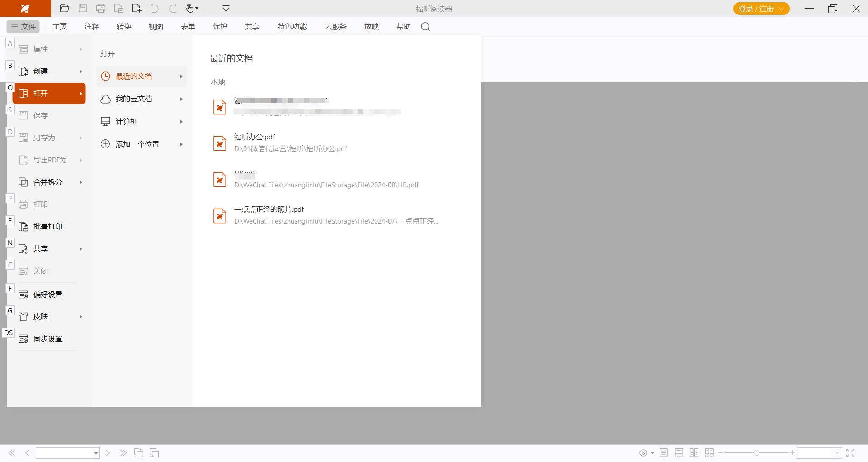Enter fullscreen using the expand arrows icon

tap(850, 453)
